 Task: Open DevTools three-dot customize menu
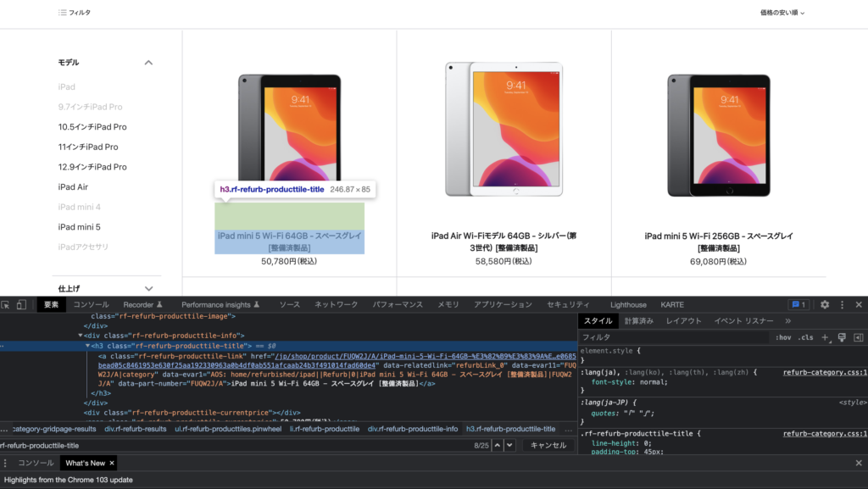(842, 305)
